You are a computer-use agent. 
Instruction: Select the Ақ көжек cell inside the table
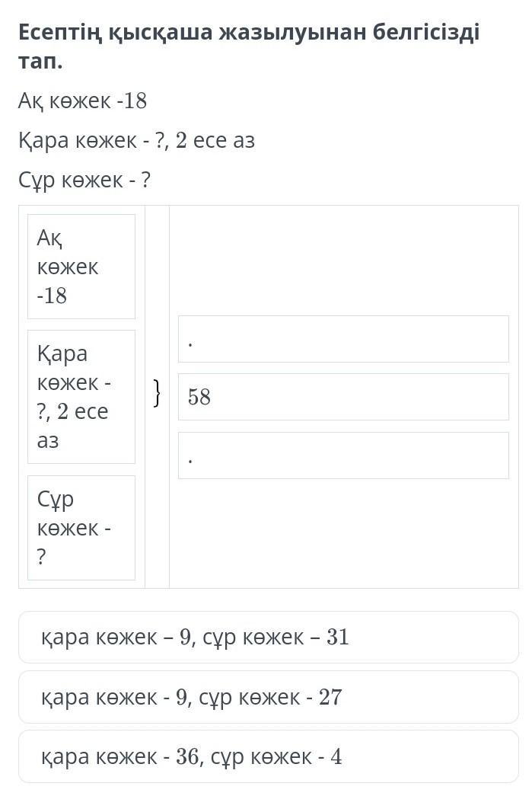81,267
